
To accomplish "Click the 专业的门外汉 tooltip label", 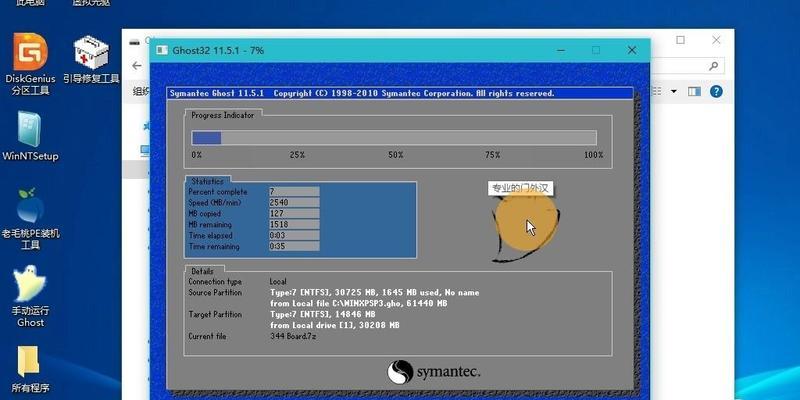I will pyautogui.click(x=521, y=188).
